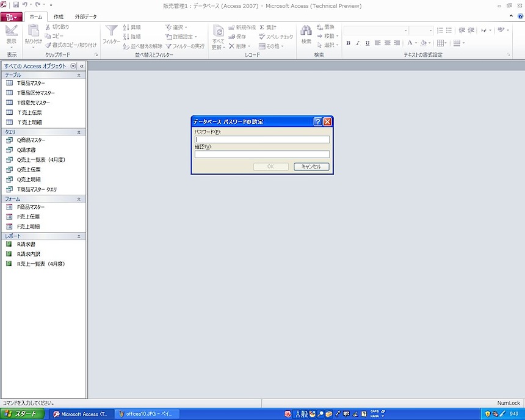Collapse the クエリ group
525x420 pixels.
[x=79, y=132]
